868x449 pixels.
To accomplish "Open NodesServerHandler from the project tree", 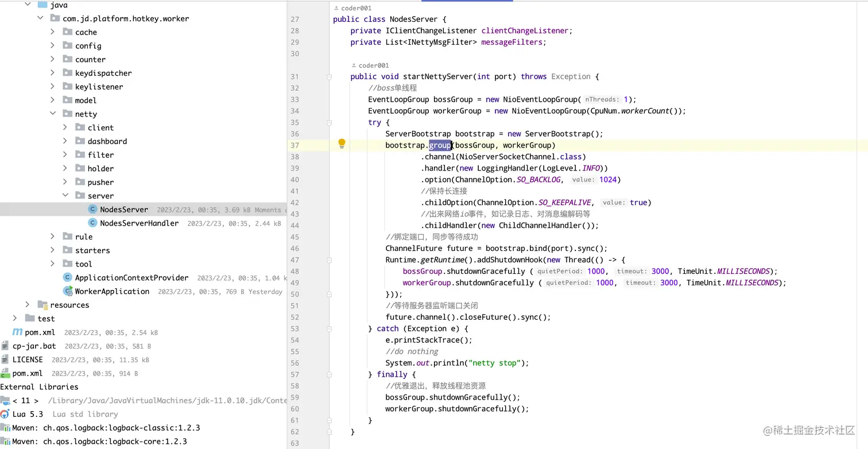I will click(139, 223).
